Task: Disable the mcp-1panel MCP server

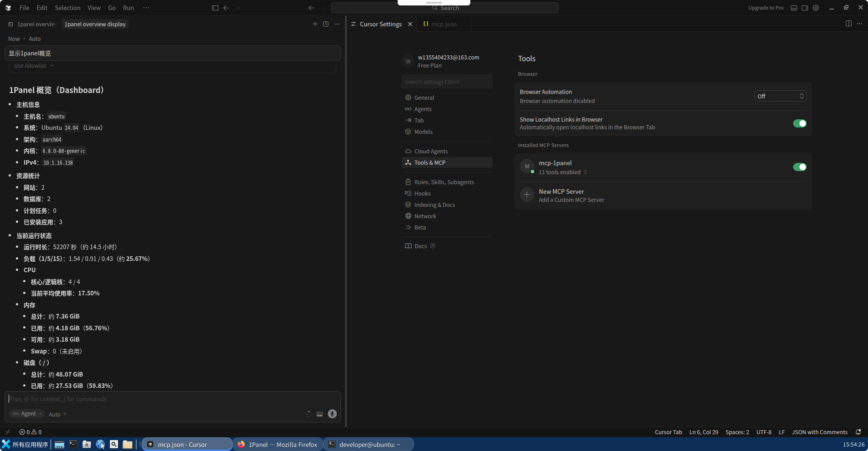Action: 799,167
